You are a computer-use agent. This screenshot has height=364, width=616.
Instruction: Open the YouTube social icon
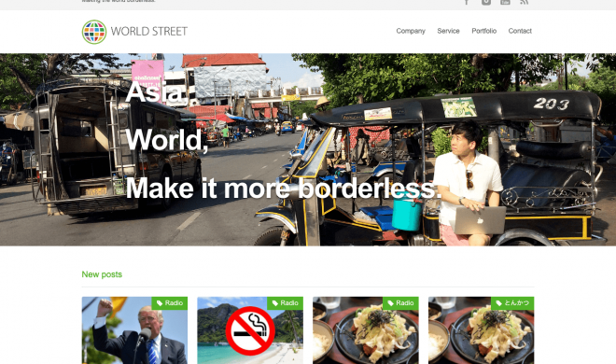505,2
